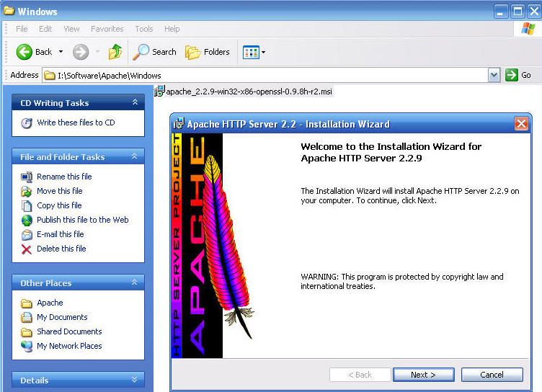Open the File menu

pos(22,29)
